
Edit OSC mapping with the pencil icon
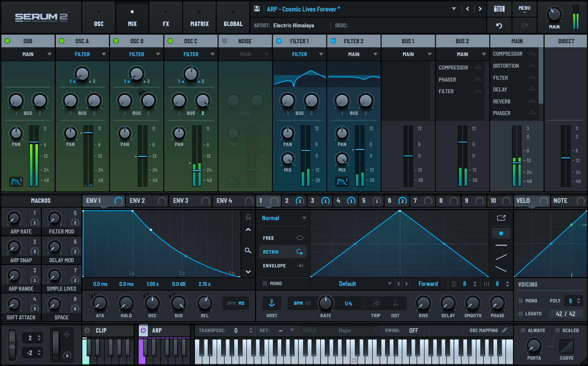(x=505, y=330)
